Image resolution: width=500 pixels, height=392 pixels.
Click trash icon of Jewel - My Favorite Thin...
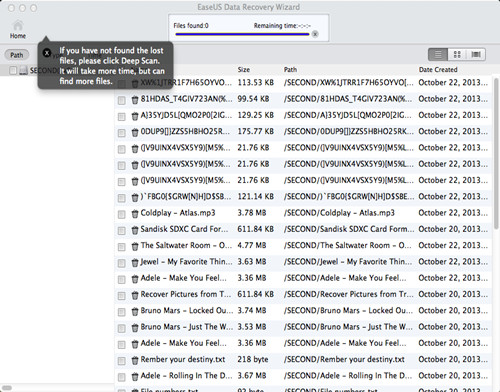(x=135, y=263)
